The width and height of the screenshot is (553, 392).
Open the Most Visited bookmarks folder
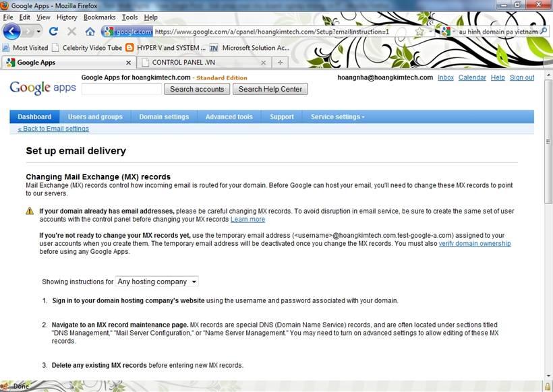[25, 48]
